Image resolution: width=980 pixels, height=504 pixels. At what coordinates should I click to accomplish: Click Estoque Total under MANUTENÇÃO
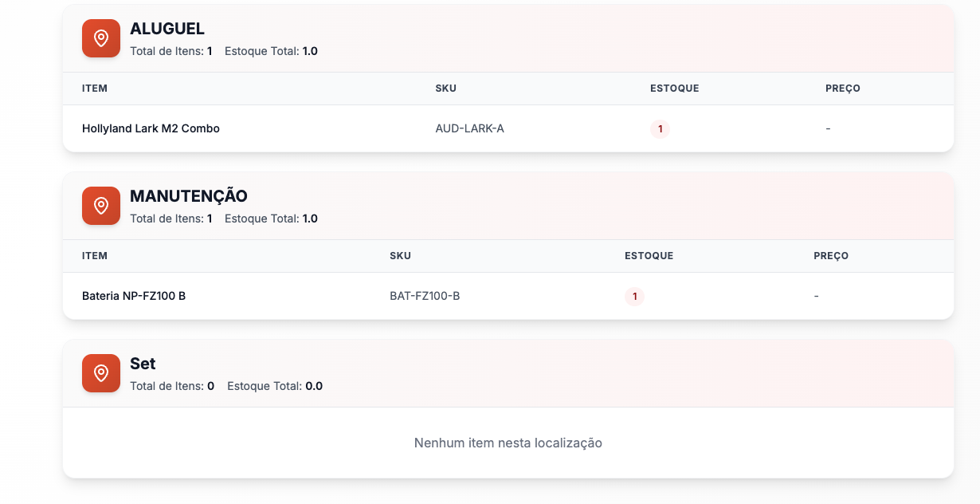pyautogui.click(x=272, y=219)
